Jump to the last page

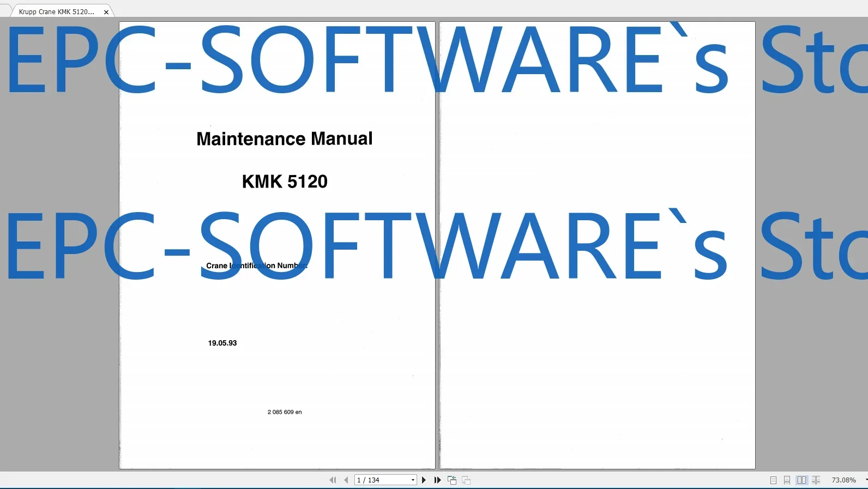pos(437,480)
